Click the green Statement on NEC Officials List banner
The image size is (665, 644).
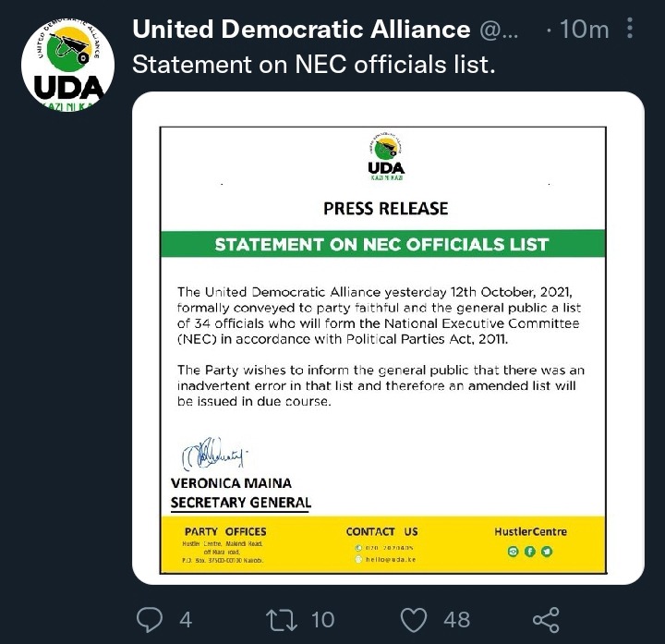pyautogui.click(x=383, y=244)
